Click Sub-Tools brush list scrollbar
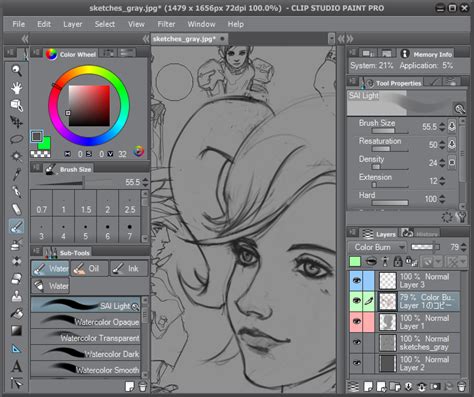The width and height of the screenshot is (474, 397). tap(145, 337)
